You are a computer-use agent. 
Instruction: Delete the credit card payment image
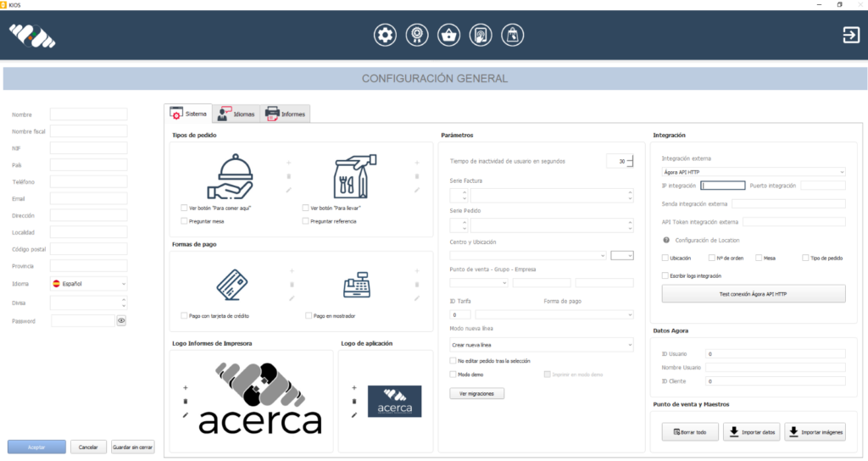tap(292, 285)
